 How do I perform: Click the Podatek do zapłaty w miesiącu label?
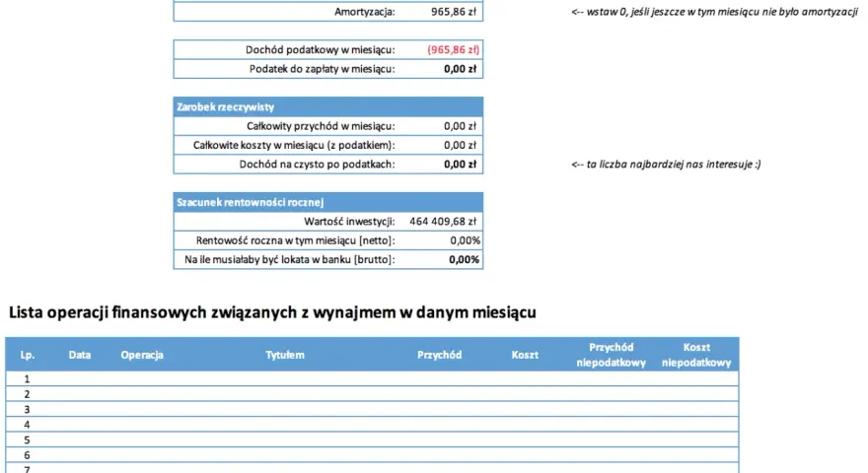pyautogui.click(x=322, y=69)
